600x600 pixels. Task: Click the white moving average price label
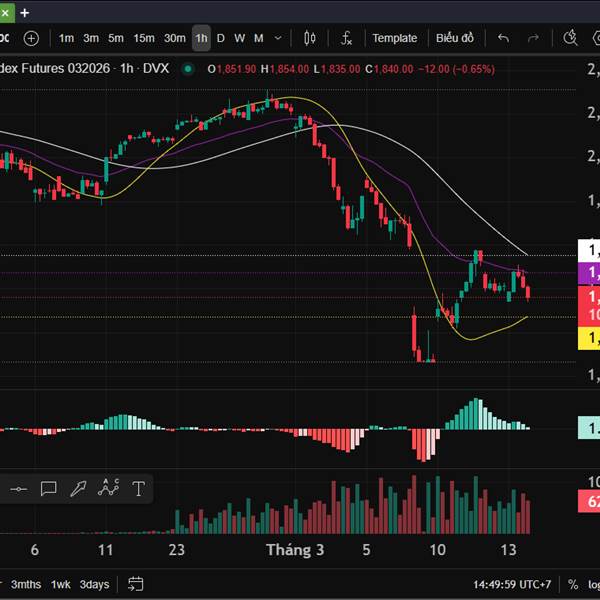pos(589,250)
